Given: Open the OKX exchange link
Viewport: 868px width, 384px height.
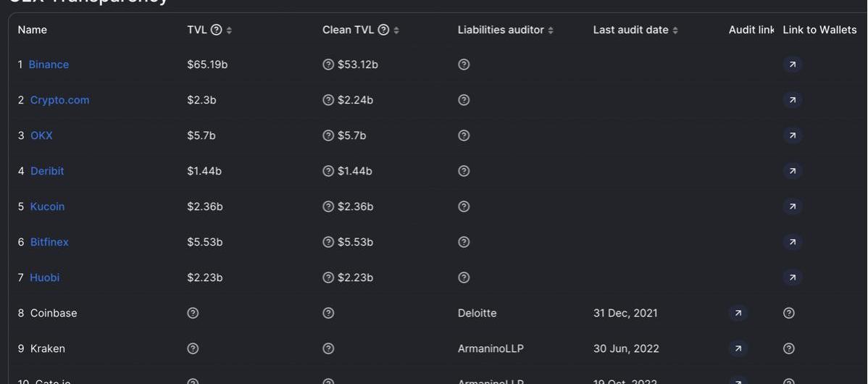Looking at the screenshot, I should tap(41, 135).
